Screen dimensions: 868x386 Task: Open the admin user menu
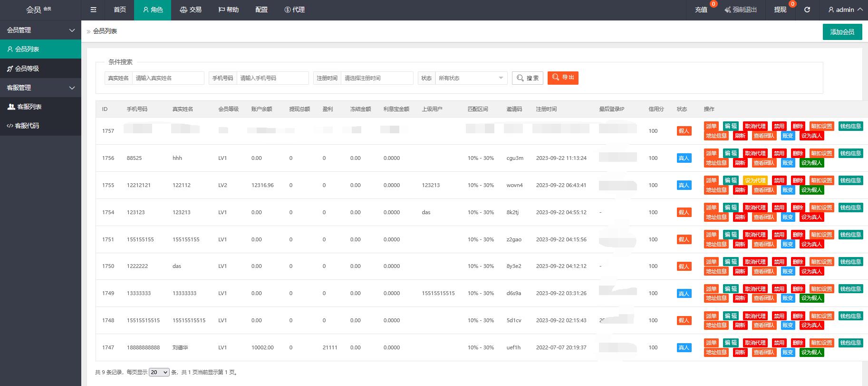pyautogui.click(x=845, y=10)
